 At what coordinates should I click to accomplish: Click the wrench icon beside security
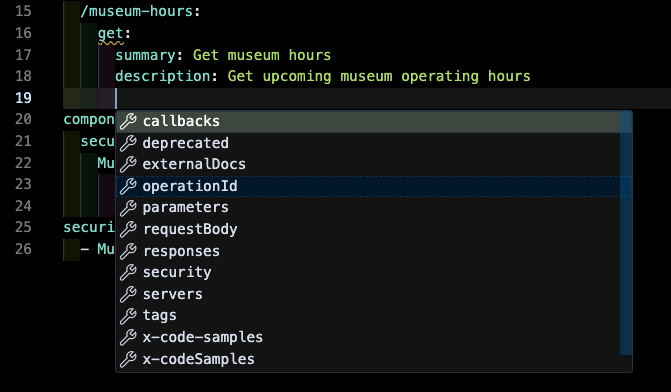(x=128, y=272)
